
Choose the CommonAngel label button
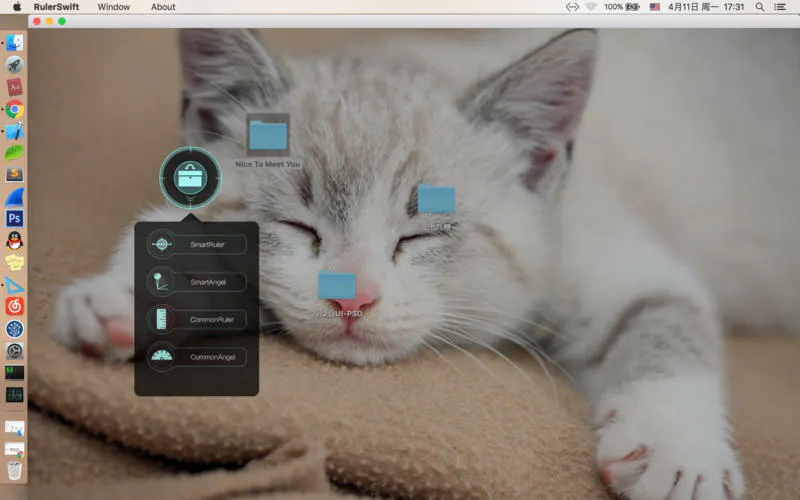click(x=210, y=357)
